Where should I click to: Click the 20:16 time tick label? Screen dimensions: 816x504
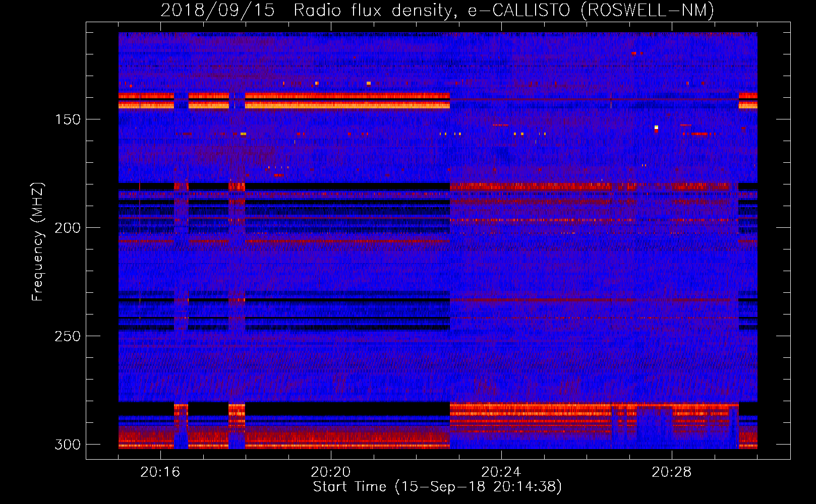(160, 472)
